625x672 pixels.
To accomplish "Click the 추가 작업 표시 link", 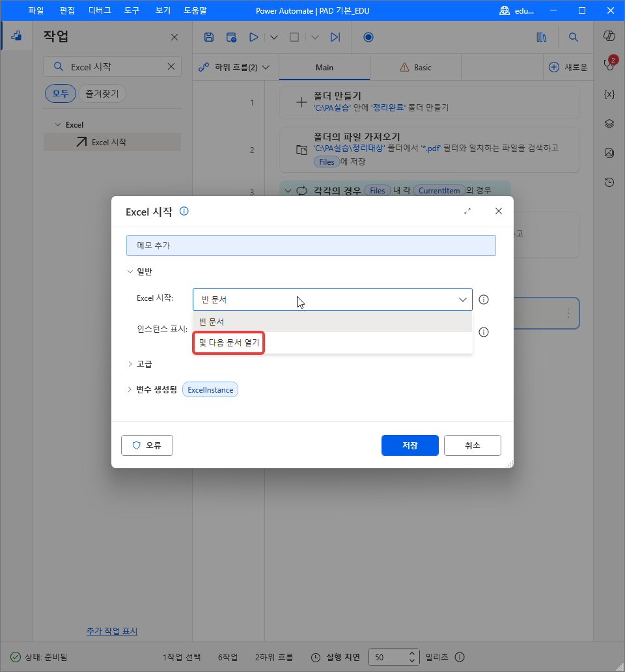I will coord(112,631).
